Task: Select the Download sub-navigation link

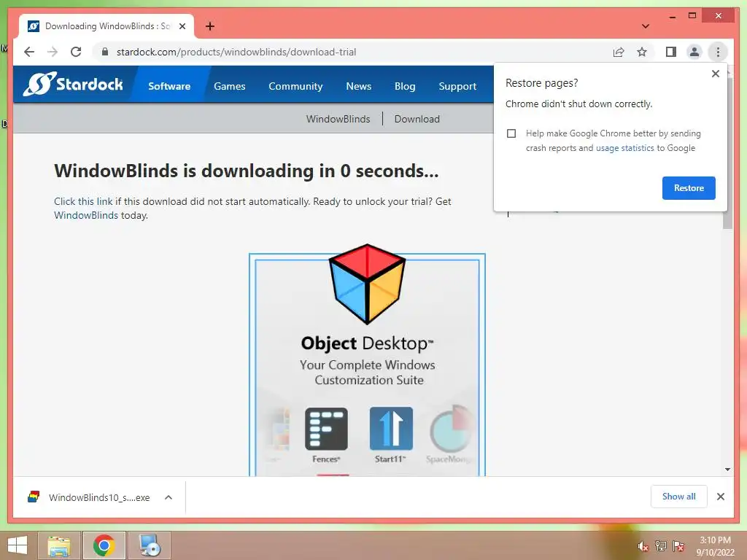Action: pyautogui.click(x=417, y=119)
